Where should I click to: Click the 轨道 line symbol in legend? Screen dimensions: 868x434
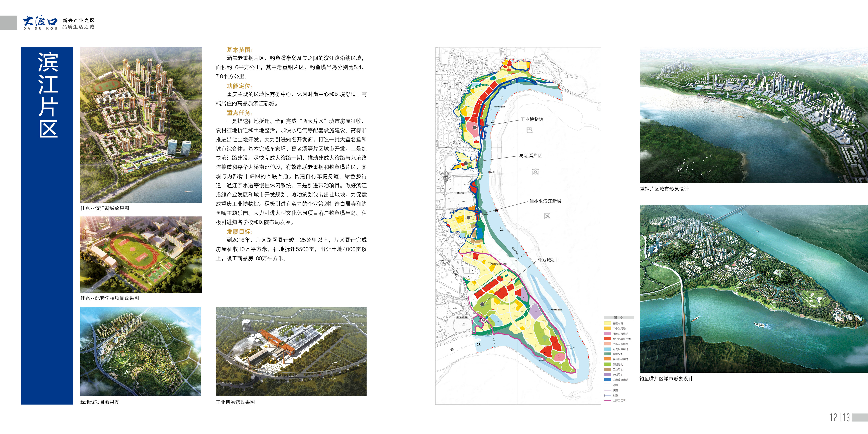607,396
